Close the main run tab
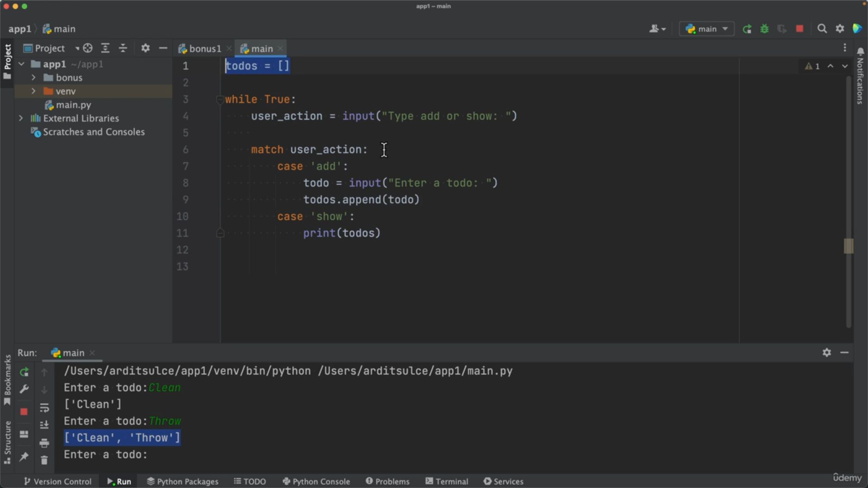Screen dimensions: 868x488 click(x=92, y=353)
